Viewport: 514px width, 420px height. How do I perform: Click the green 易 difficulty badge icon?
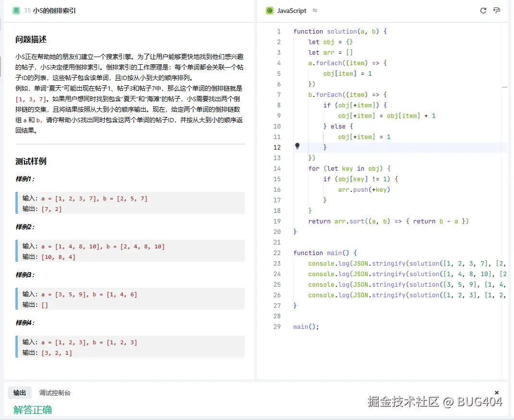17,10
